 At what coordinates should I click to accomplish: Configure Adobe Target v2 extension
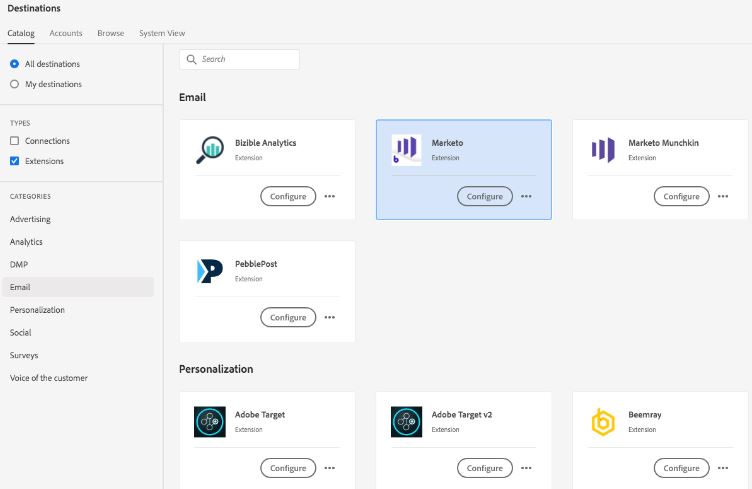(485, 468)
